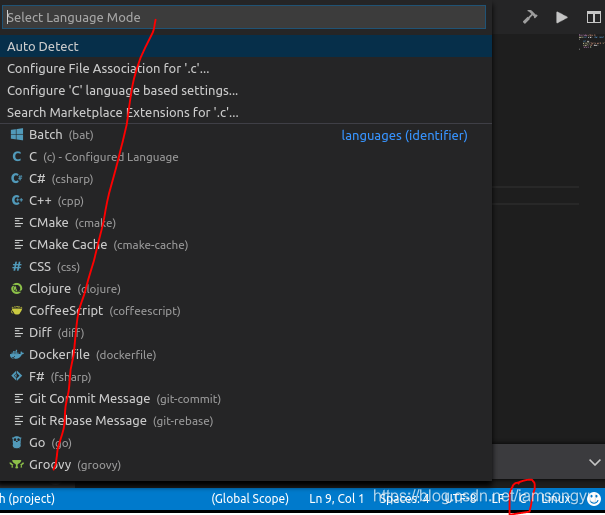The height and width of the screenshot is (515, 605).
Task: Click the Diff file icon
Action: point(18,333)
